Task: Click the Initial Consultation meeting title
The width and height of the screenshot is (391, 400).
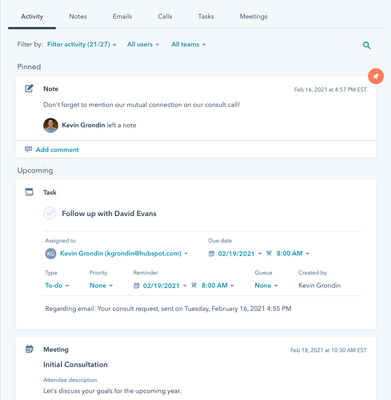Action: click(x=75, y=365)
